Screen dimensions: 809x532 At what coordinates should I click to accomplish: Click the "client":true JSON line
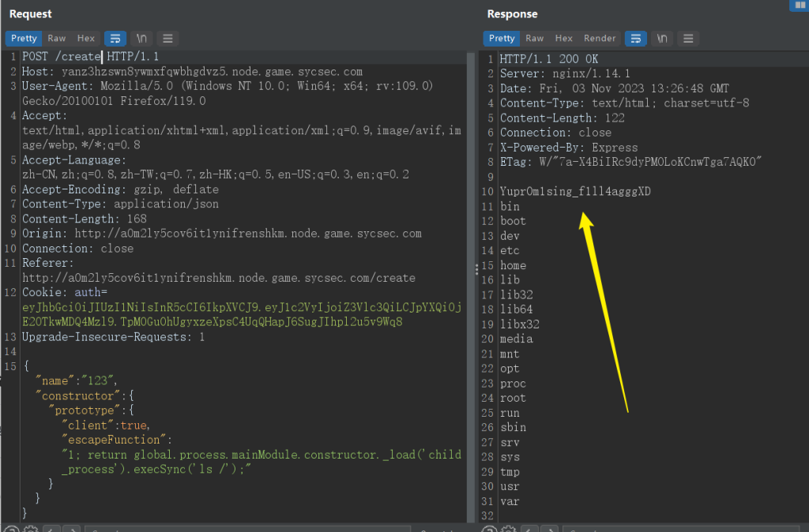(106, 425)
